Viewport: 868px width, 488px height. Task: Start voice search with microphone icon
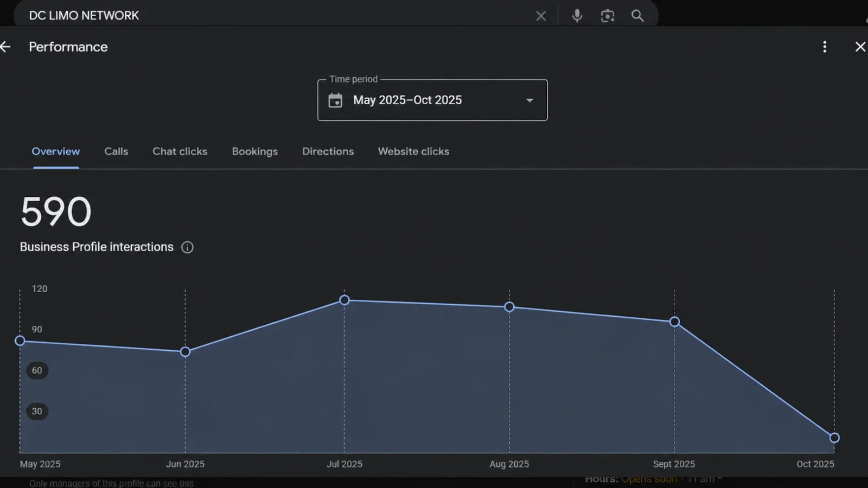pyautogui.click(x=577, y=16)
